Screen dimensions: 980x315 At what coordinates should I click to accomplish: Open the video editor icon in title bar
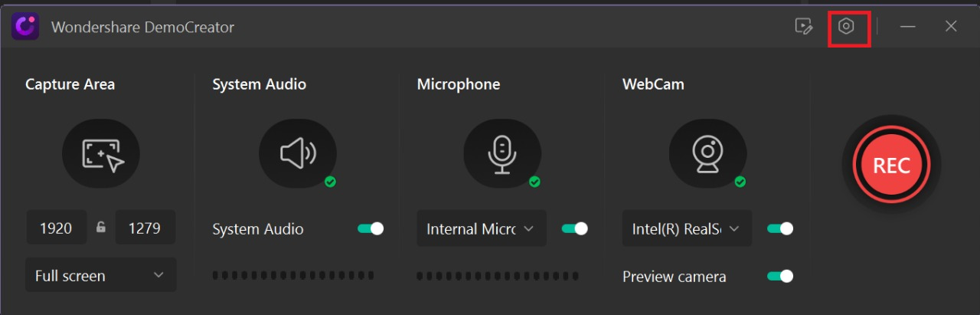coord(802,26)
